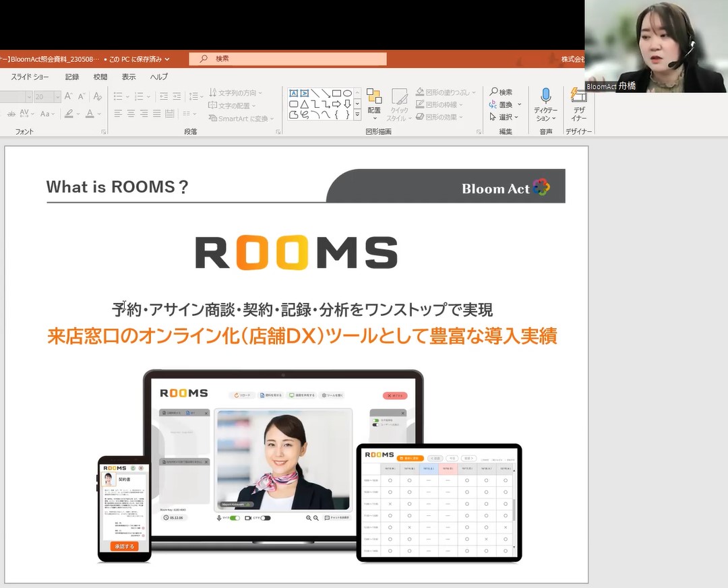The image size is (728, 588).
Task: Apply the text highlight color pen
Action: tap(69, 113)
